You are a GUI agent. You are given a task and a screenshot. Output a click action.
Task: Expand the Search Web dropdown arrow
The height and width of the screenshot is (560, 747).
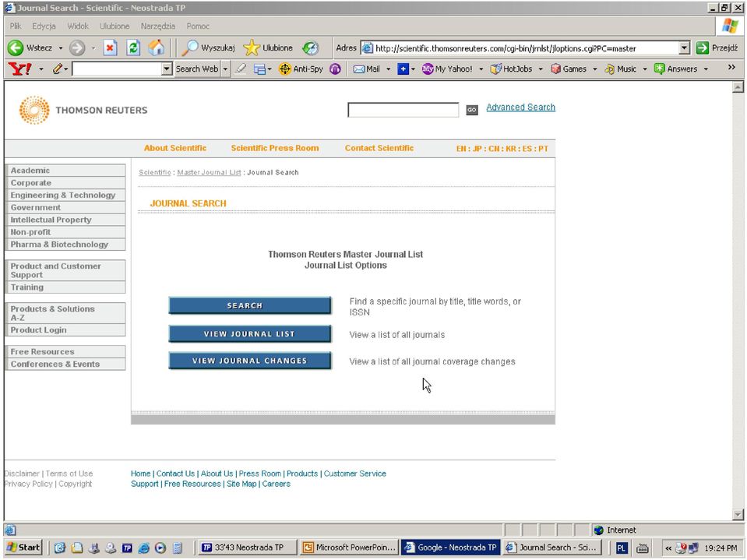coord(225,69)
